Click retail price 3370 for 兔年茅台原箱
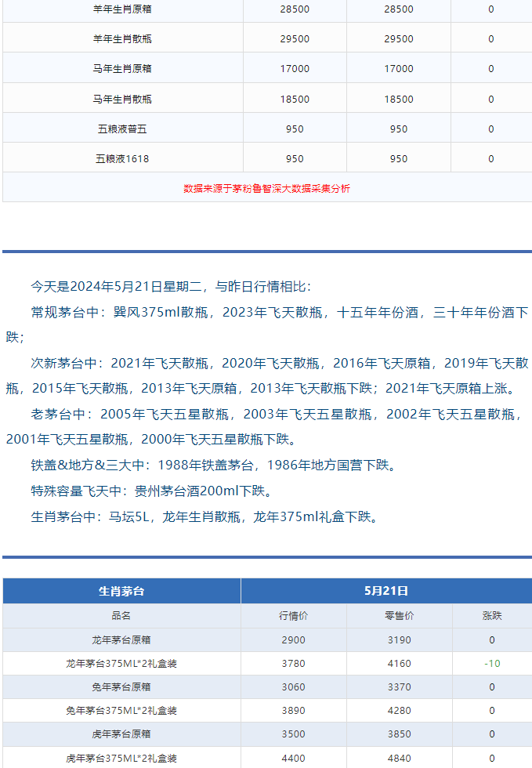Screen dimensions: 532x768 click(x=400, y=686)
